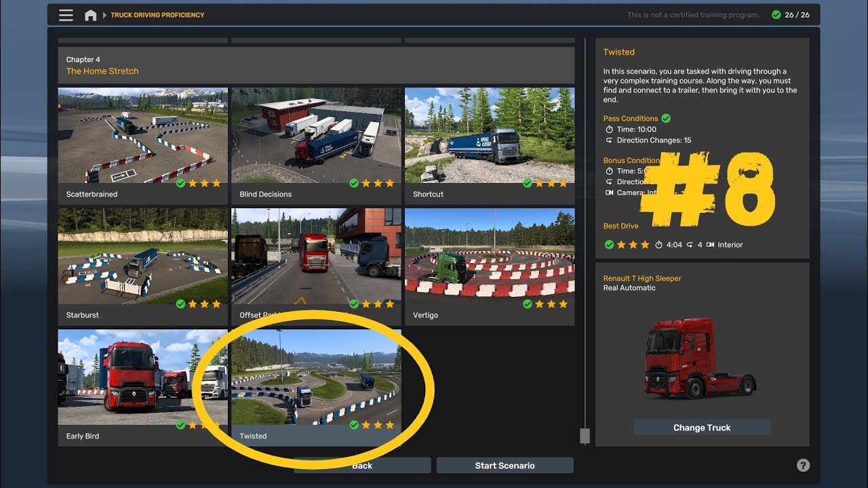The image size is (868, 488).
Task: Click the Chapter 4 label
Action: (x=83, y=60)
